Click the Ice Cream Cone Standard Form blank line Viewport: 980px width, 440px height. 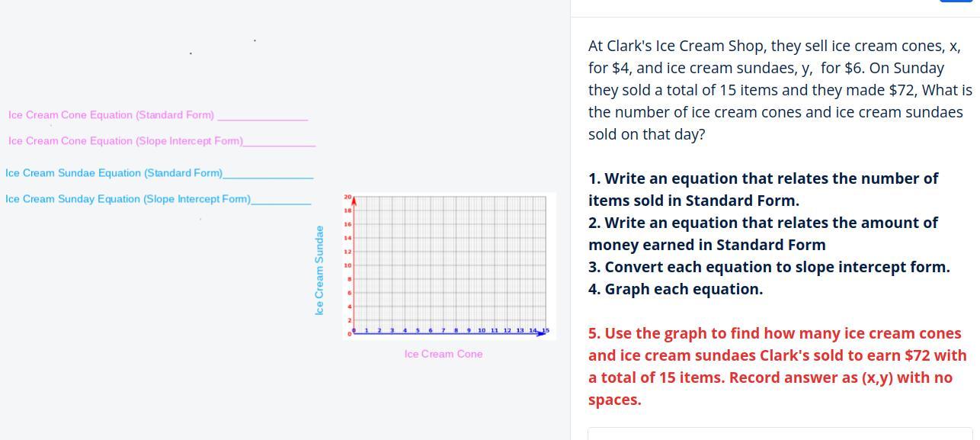click(x=263, y=118)
